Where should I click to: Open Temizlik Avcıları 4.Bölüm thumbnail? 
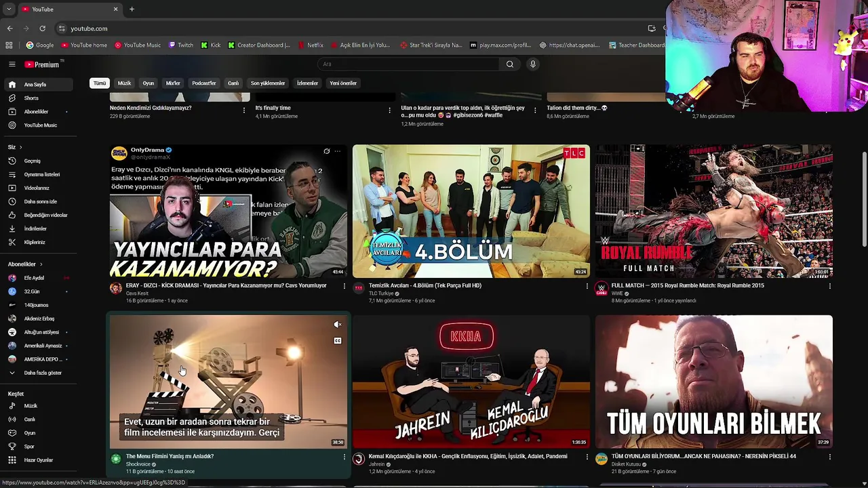pos(471,211)
